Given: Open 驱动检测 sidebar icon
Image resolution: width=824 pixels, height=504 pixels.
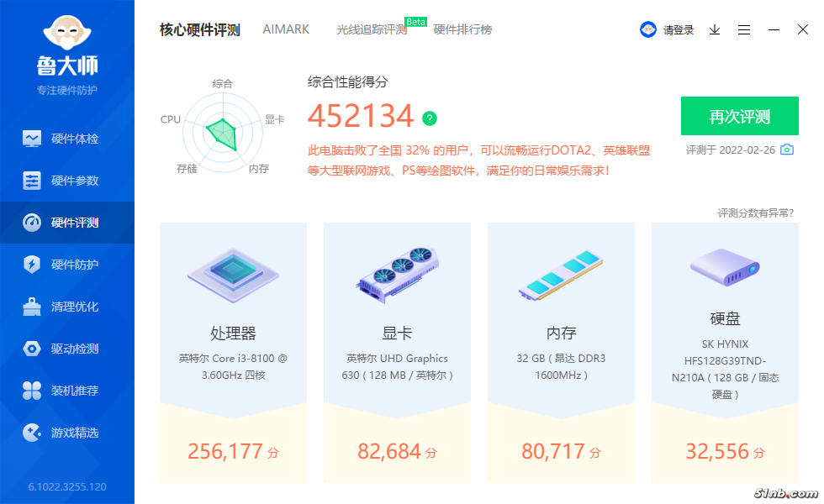Looking at the screenshot, I should (32, 349).
